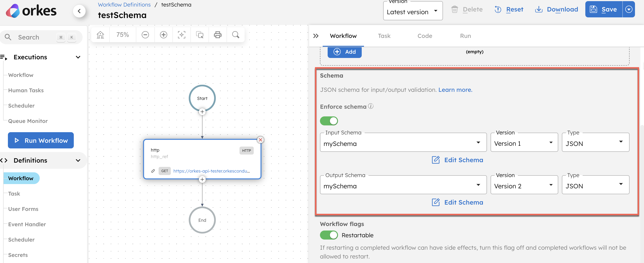644x263 pixels.
Task: Zoom out with the minus icon
Action: coord(145,35)
